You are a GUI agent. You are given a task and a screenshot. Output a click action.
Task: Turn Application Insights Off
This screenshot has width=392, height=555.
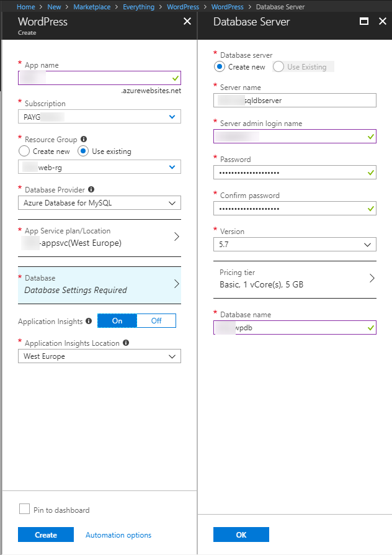[156, 321]
